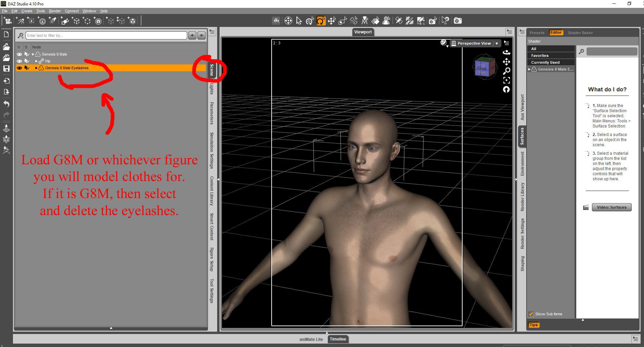This screenshot has width=644, height=347.
Task: Open the Render menu
Action: coord(55,11)
